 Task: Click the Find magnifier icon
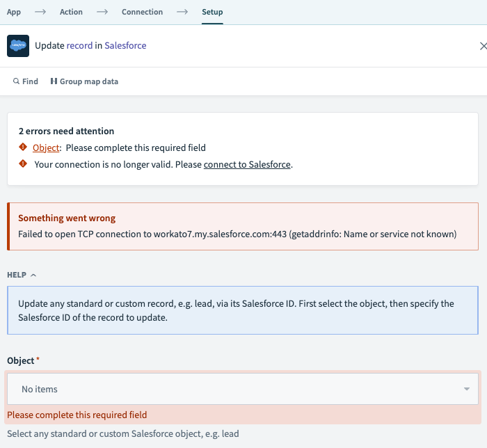click(x=16, y=81)
